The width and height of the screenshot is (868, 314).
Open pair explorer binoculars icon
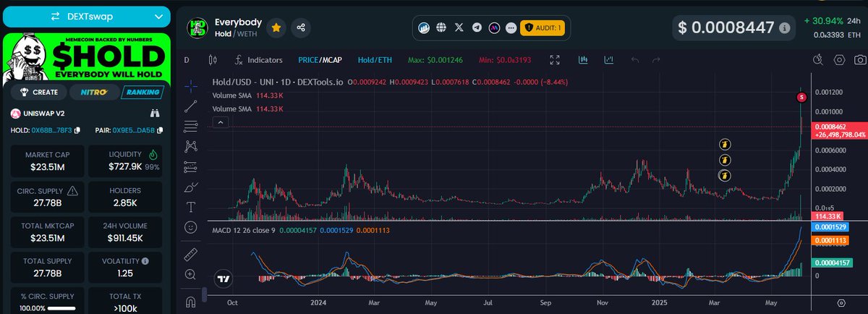tap(154, 113)
